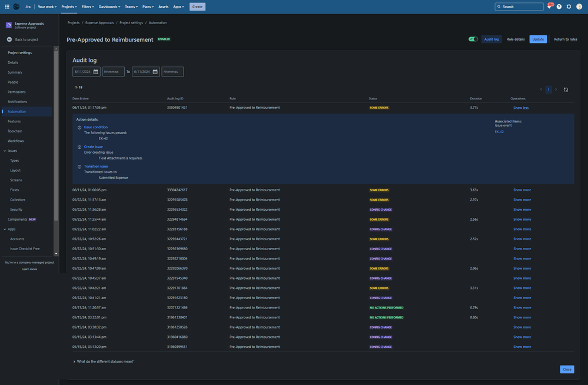Refresh the audit log with reload icon

pos(566,89)
